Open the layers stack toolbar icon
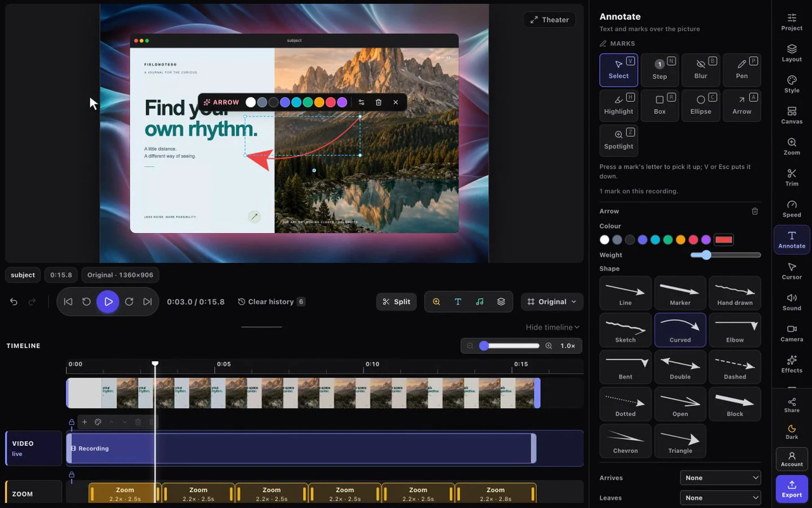The image size is (812, 508). coord(501,301)
